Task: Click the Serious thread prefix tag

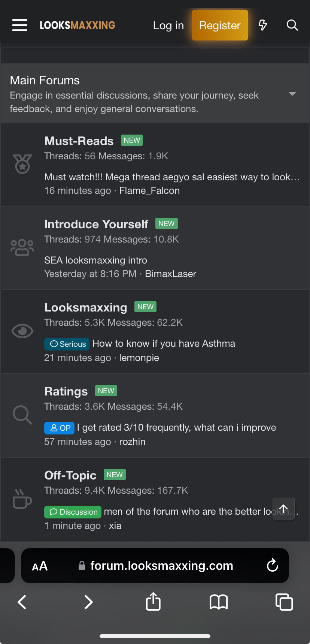Action: 67,344
